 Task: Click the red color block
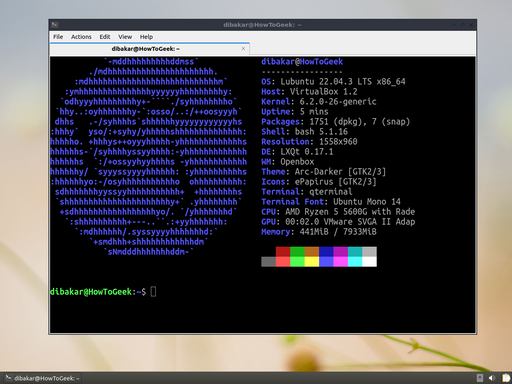coord(283,252)
